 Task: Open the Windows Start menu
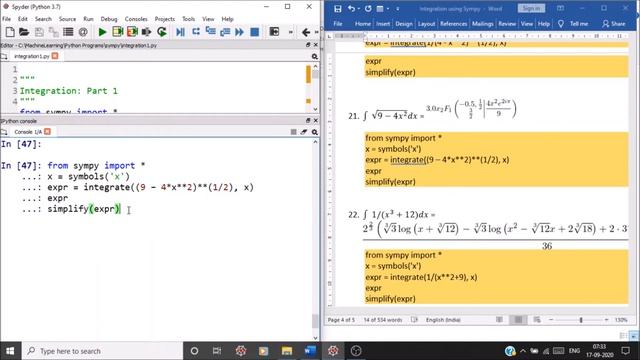10,351
